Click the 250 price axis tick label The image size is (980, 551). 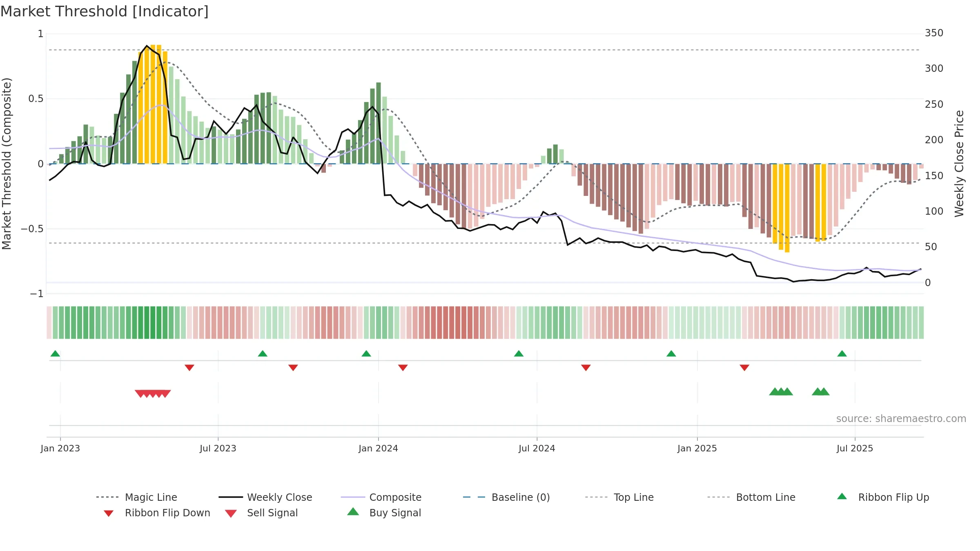point(934,104)
